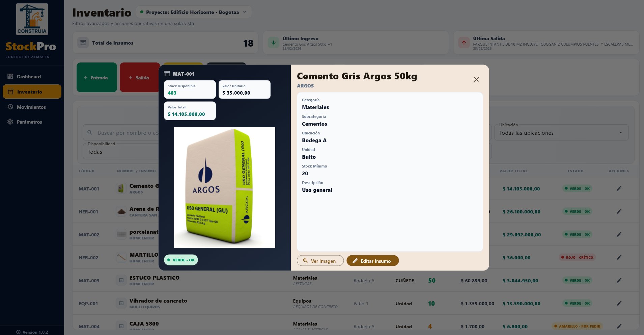The image size is (644, 335).
Task: Click the search magnifier icon in filter bar
Action: (90, 133)
